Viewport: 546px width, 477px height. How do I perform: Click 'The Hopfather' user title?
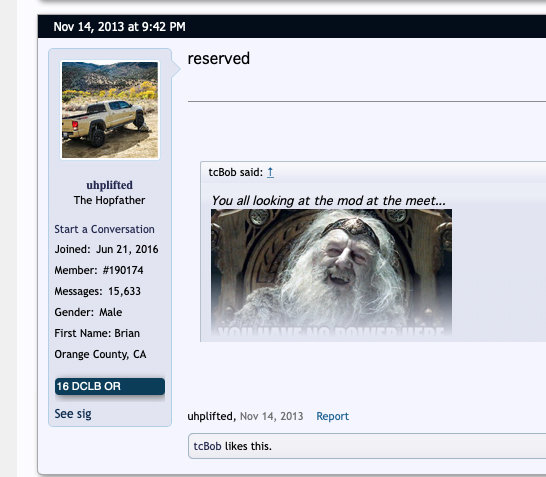coord(109,200)
